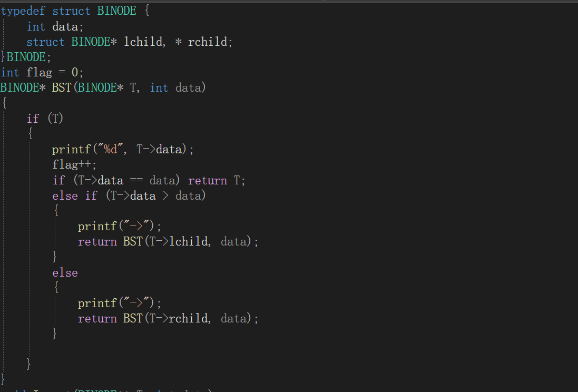
Task: Click the data parameter in the BST signature
Action: coord(189,87)
